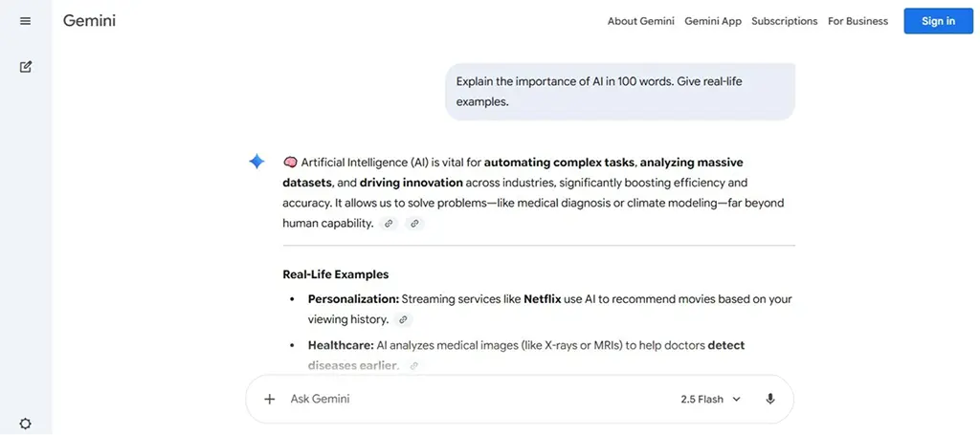Screen dimensions: 980x435
Task: Open the Subscriptions page
Action: click(784, 21)
